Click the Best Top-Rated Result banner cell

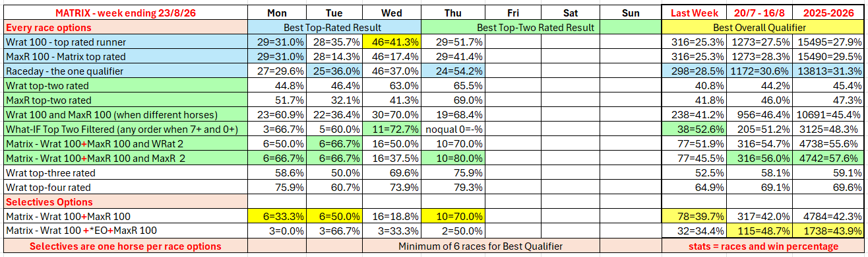(x=334, y=28)
